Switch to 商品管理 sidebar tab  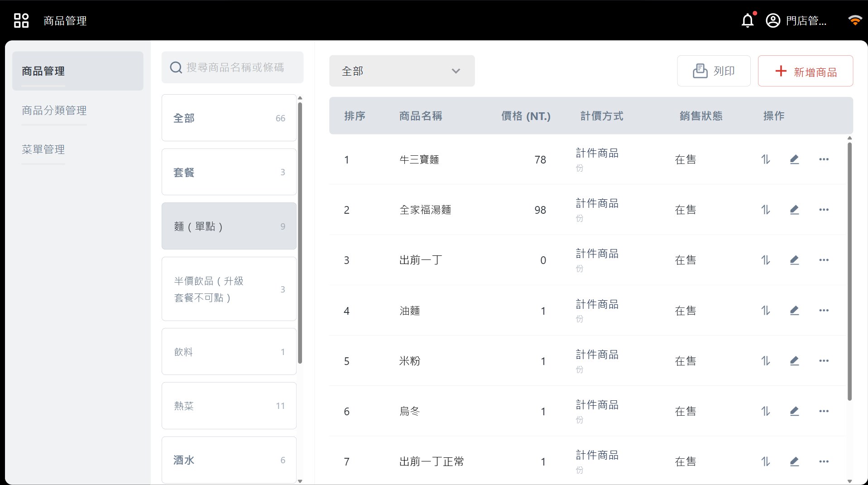78,71
